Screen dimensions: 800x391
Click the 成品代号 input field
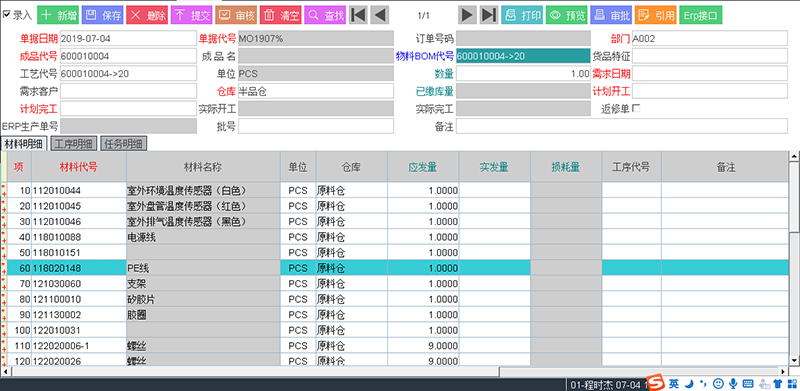[128, 56]
